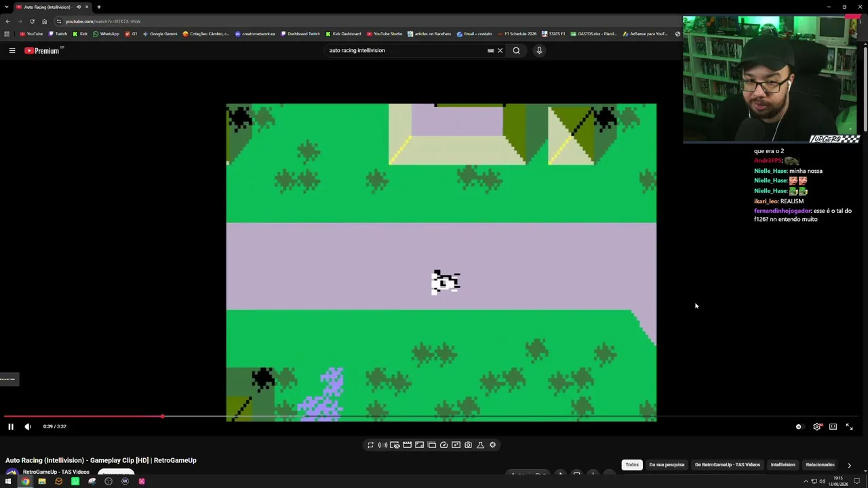
Task: Open WhatsApp from the taskbar
Action: [x=75, y=481]
